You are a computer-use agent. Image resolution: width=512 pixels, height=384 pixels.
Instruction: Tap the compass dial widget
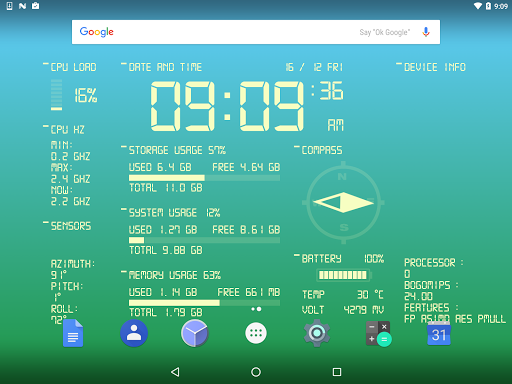(343, 202)
